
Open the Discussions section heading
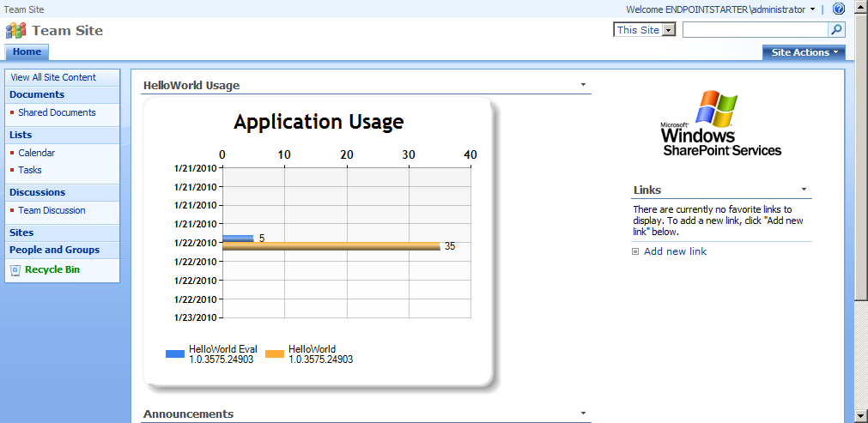click(37, 192)
